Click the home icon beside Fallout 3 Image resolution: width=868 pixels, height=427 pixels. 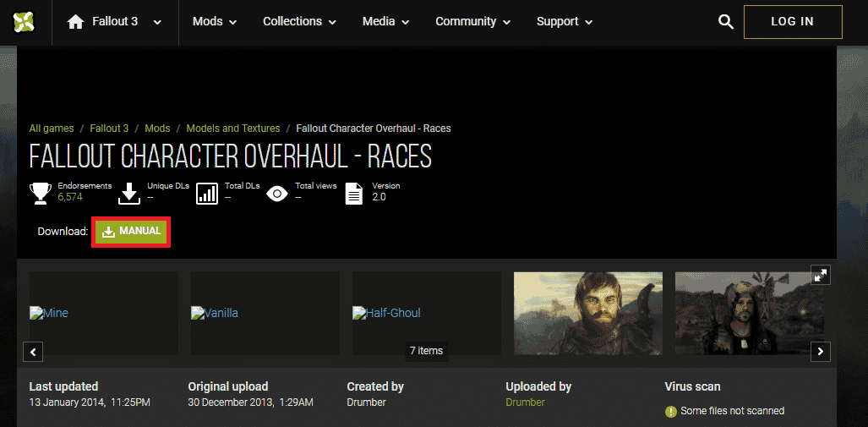[x=75, y=22]
